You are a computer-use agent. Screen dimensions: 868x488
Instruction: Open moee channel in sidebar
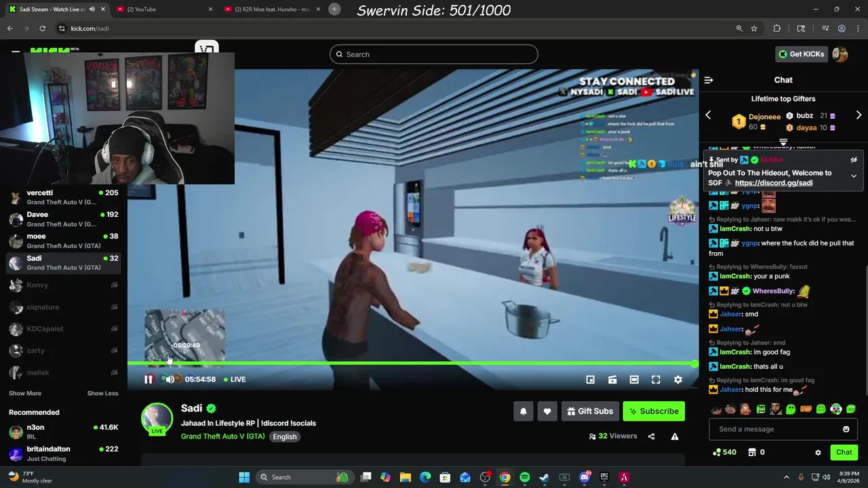point(64,241)
